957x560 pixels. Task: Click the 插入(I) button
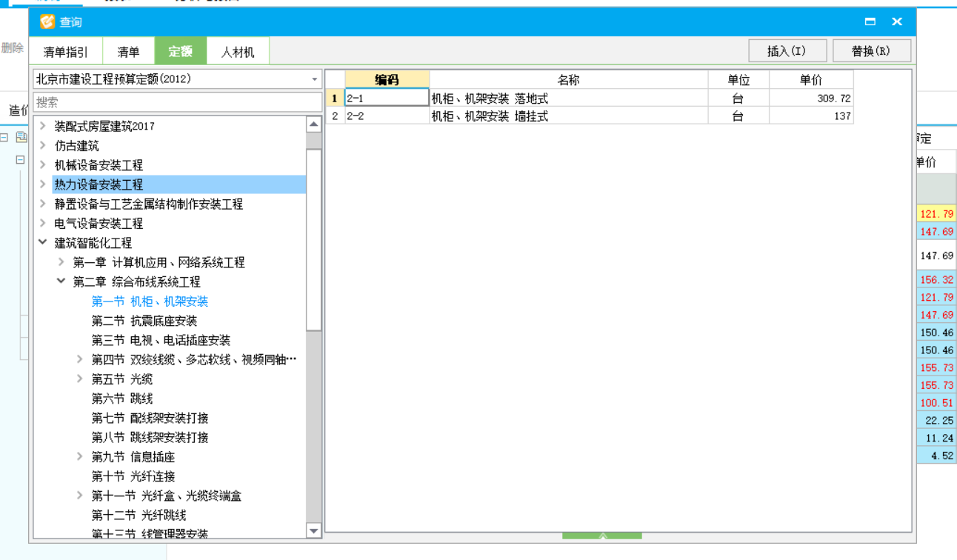(787, 51)
